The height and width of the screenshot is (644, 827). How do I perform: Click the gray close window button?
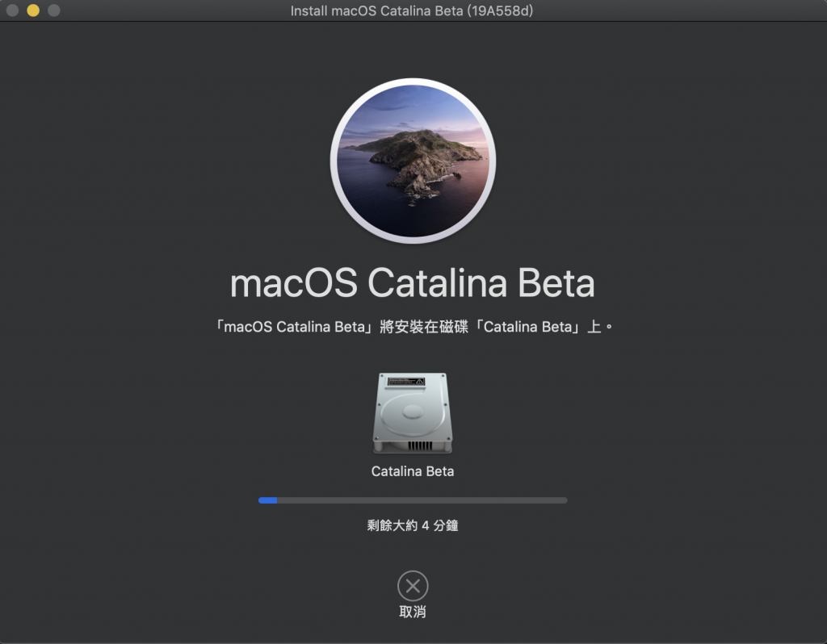[12, 10]
